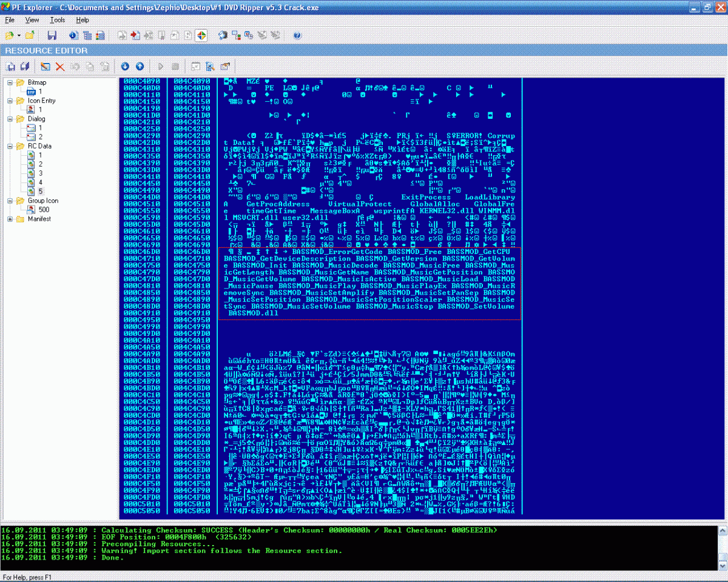Viewport: 728px width, 582px height.
Task: Expand the Manifest tree node
Action: [10, 219]
